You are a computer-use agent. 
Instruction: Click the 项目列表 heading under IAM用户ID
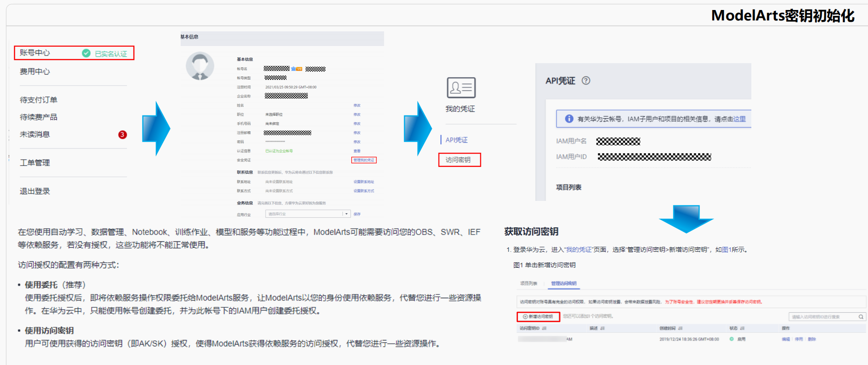click(x=569, y=187)
